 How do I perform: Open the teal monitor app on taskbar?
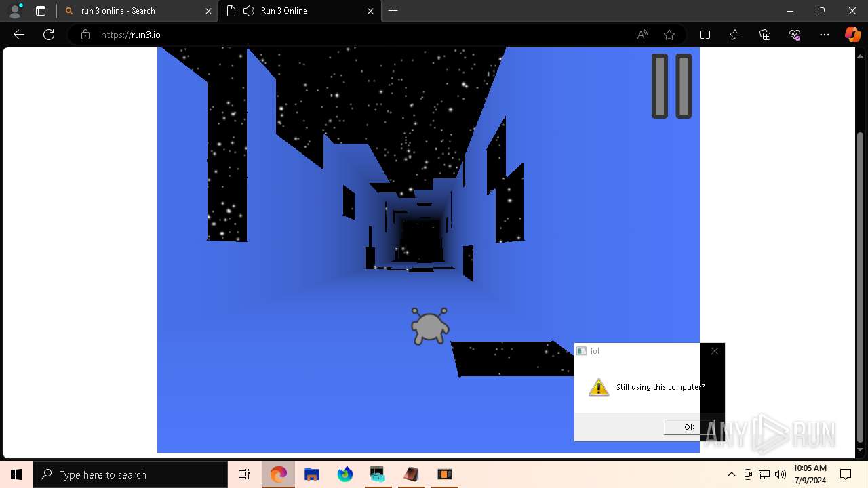[x=378, y=474]
